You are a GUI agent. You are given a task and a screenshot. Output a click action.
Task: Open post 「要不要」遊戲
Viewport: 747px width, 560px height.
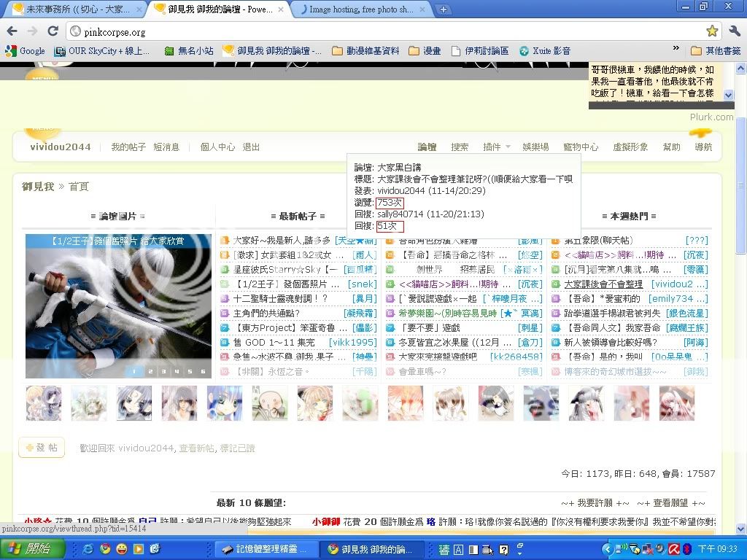pos(430,327)
